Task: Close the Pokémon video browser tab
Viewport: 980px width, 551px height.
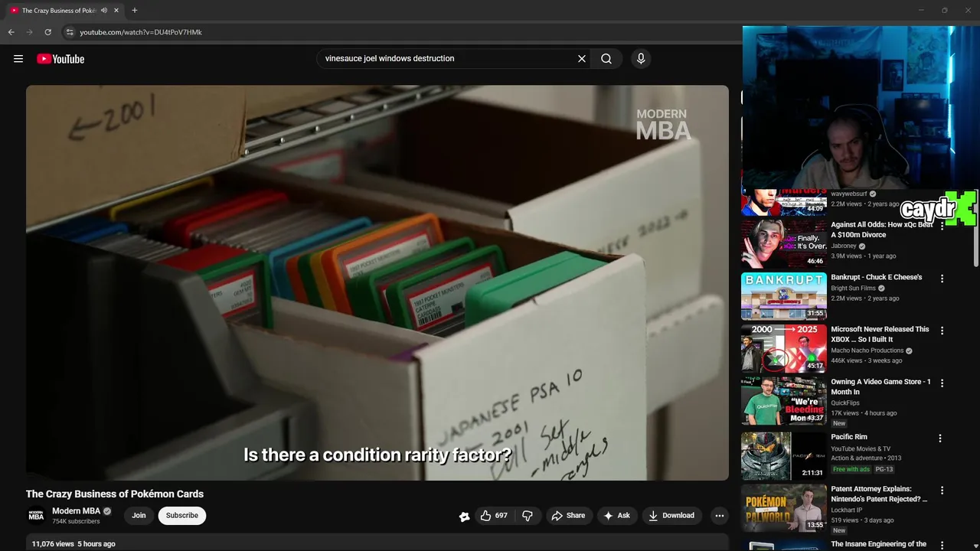Action: [x=116, y=11]
